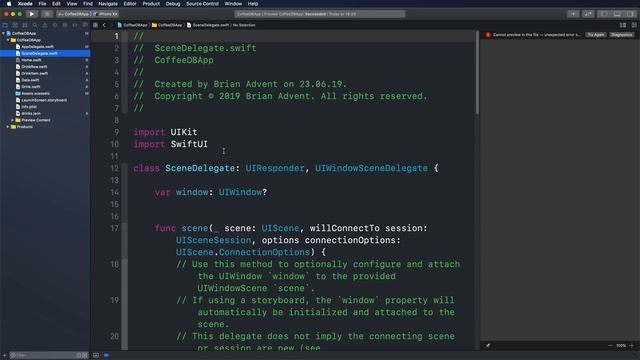The height and width of the screenshot is (360, 640).
Task: Click the build status activity bar
Action: (320, 14)
